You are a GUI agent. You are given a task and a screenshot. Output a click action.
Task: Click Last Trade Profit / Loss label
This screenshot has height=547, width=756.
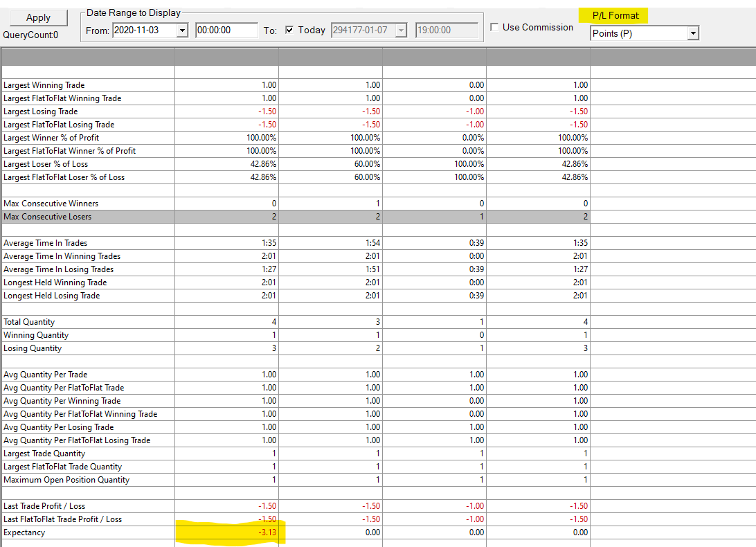coord(44,506)
